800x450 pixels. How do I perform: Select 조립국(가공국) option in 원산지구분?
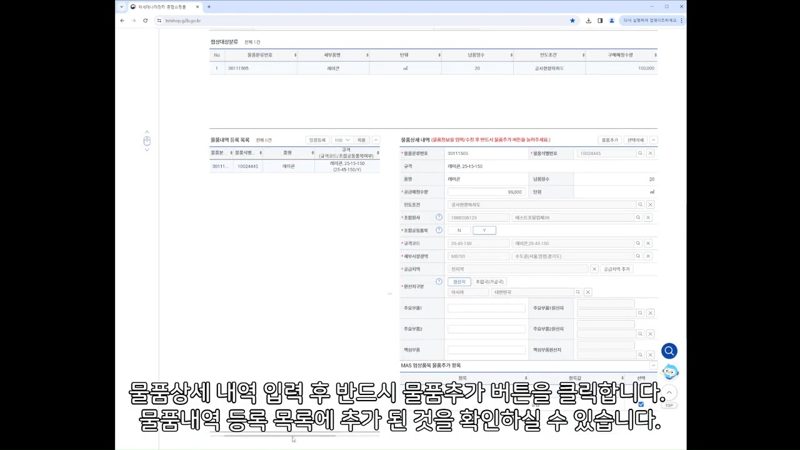(490, 282)
